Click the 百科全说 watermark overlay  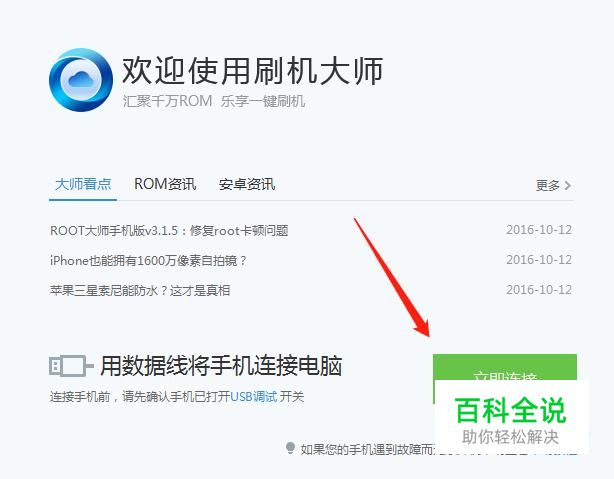point(511,419)
